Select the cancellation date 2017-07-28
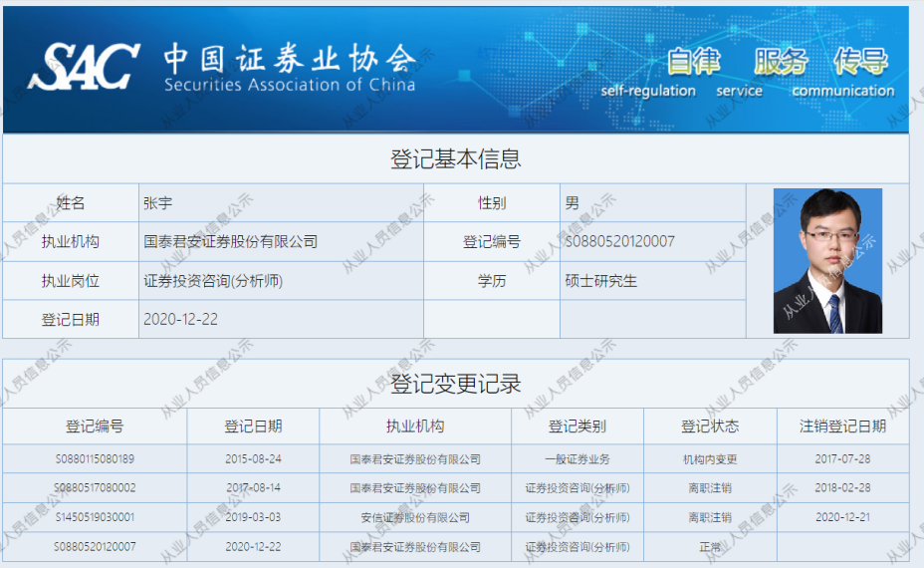This screenshot has width=924, height=568. tap(842, 458)
